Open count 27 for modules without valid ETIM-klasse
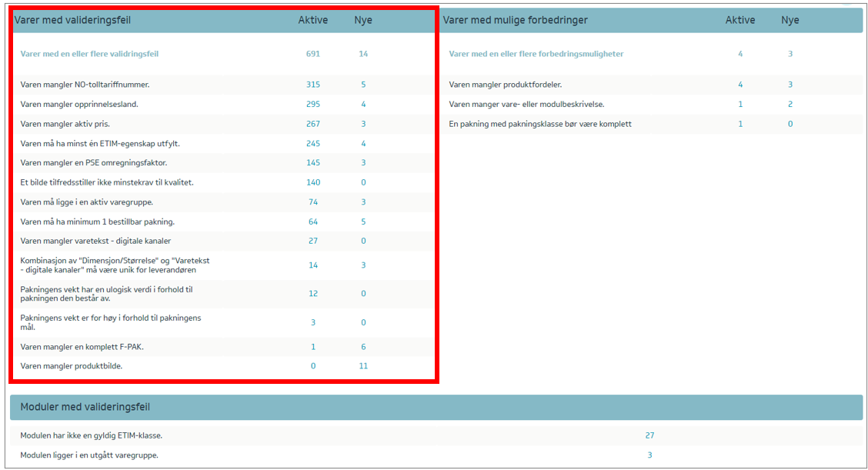 (649, 435)
